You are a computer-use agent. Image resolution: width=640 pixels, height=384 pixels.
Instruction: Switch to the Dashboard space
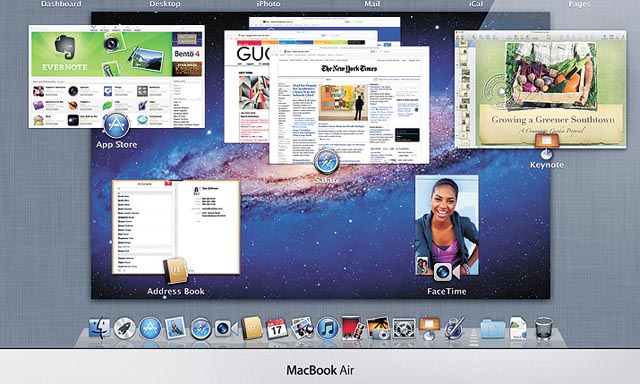point(61,4)
